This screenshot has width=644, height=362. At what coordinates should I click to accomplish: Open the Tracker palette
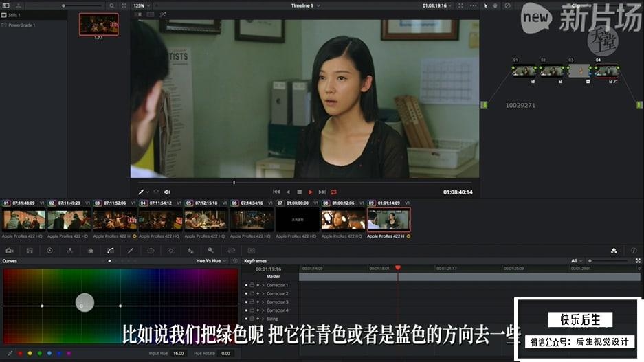point(171,251)
